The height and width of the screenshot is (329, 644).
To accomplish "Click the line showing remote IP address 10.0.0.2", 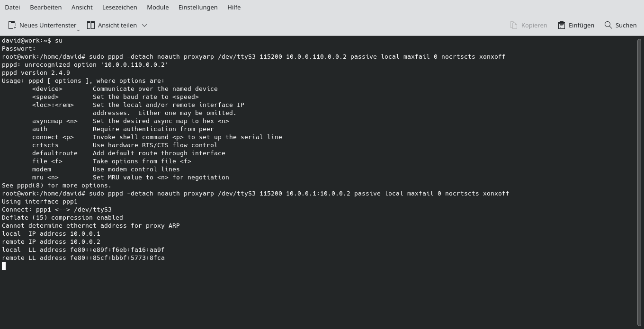I will tap(51, 241).
